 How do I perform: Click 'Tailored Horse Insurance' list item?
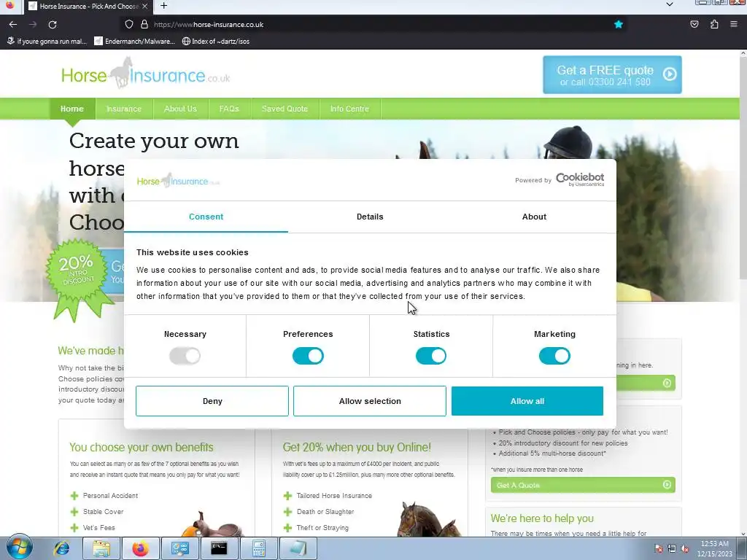334,496
